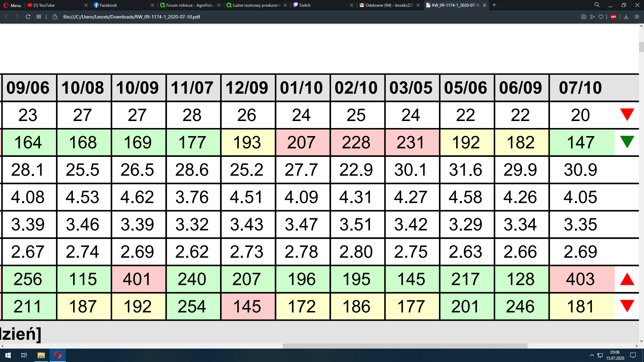This screenshot has width=644, height=362.
Task: Click the search tabs magnifier icon
Action: pos(597,5)
